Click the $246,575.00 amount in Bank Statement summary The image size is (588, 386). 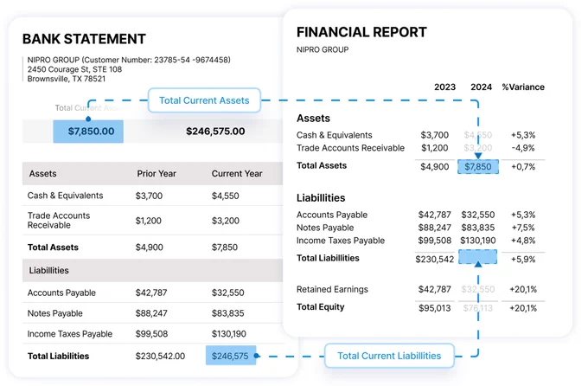(215, 131)
